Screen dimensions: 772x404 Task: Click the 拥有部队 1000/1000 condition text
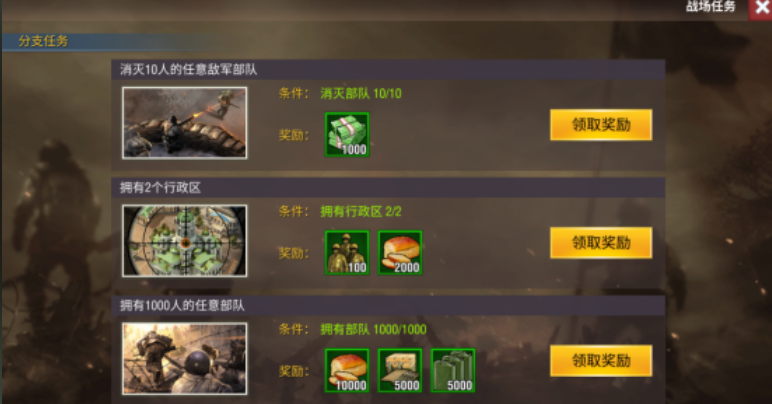tap(374, 329)
